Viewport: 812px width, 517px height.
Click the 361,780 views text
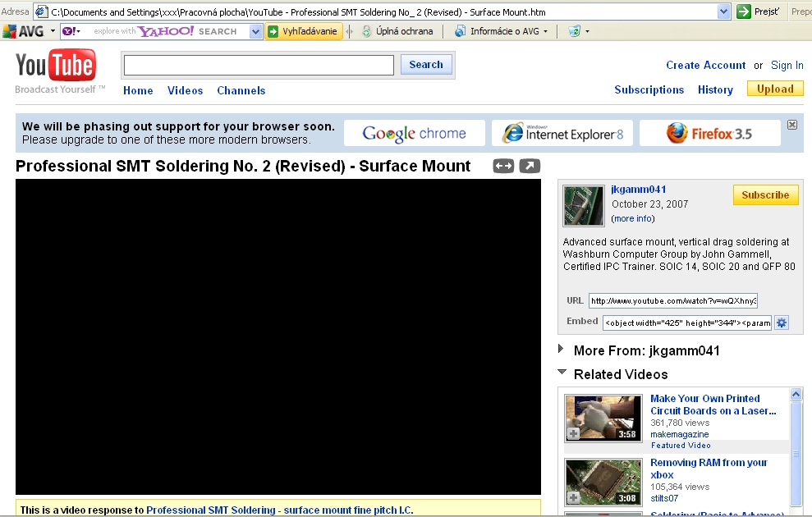pos(680,423)
